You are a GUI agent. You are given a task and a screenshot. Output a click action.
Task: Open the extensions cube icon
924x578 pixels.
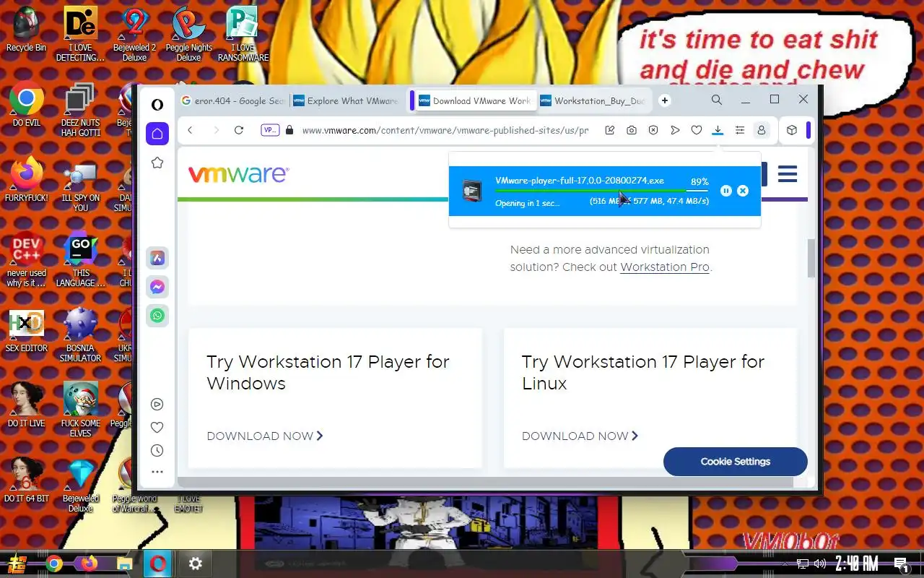point(792,130)
